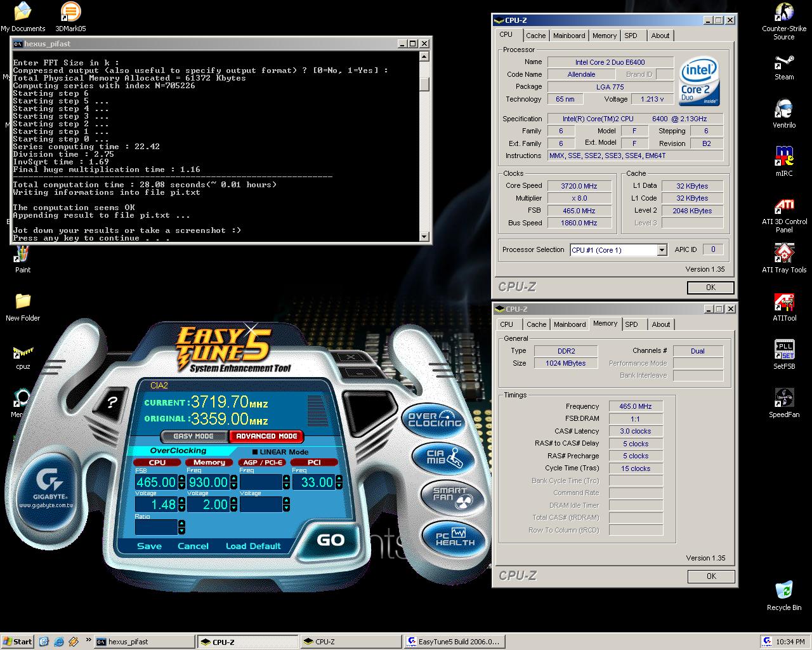Click the EasyTune5 system tray icon
This screenshot has height=650, width=812.
pyautogui.click(x=767, y=642)
